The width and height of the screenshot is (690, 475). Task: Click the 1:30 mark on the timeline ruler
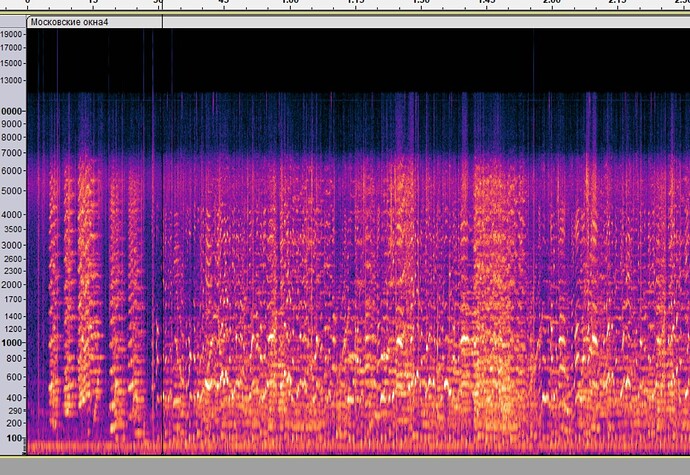pos(420,4)
